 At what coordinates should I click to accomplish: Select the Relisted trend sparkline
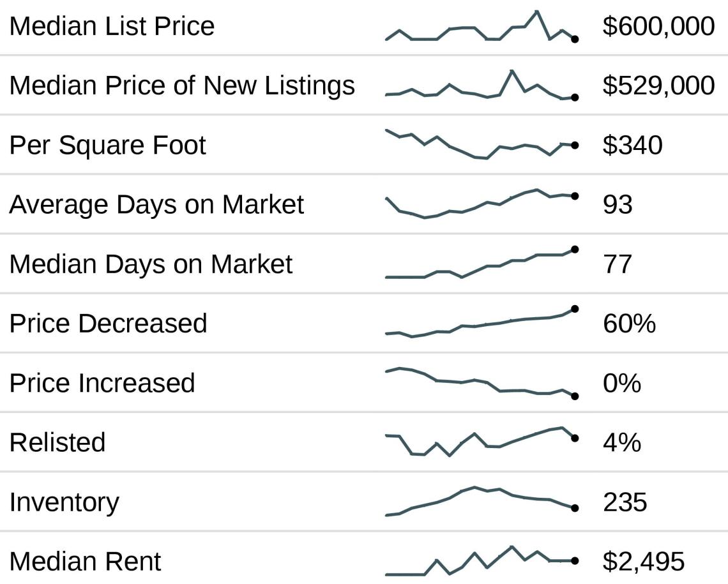[481, 442]
